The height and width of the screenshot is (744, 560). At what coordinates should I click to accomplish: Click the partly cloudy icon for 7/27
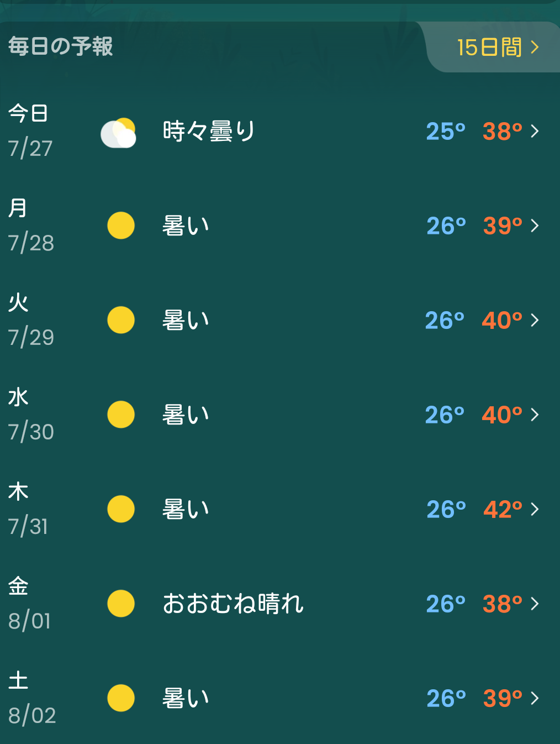tap(118, 133)
